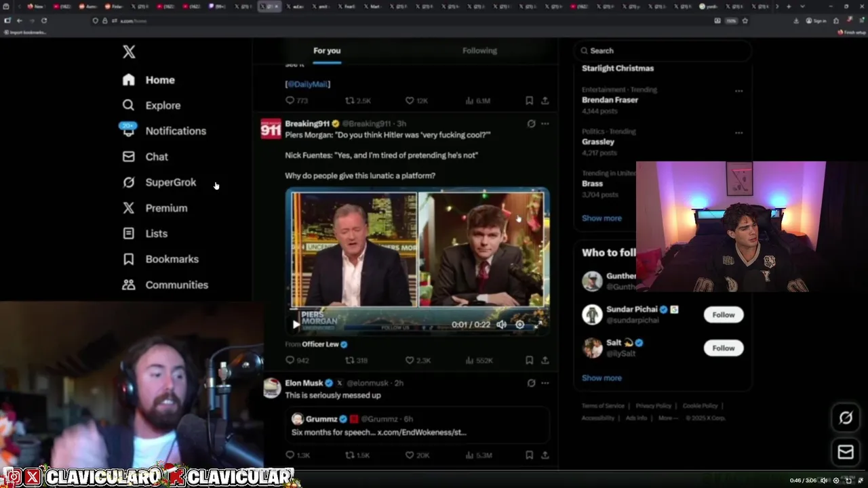The image size is (868, 488).
Task: Open Grassley trending topic
Action: point(598,142)
